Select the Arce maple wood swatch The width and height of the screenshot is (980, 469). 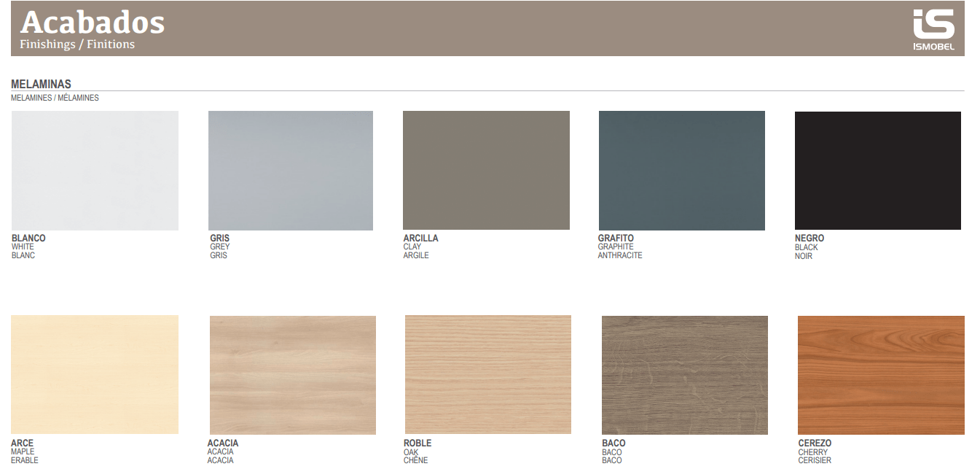pyautogui.click(x=95, y=374)
